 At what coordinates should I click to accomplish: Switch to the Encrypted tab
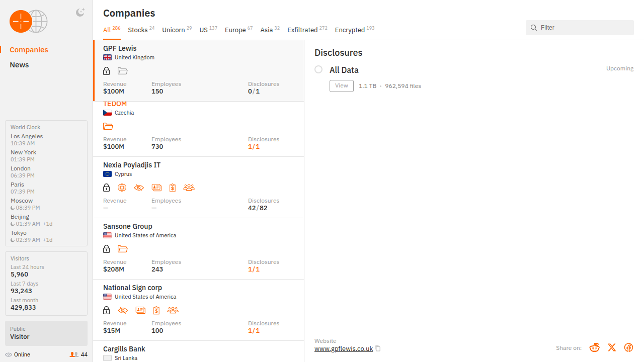[x=355, y=30]
